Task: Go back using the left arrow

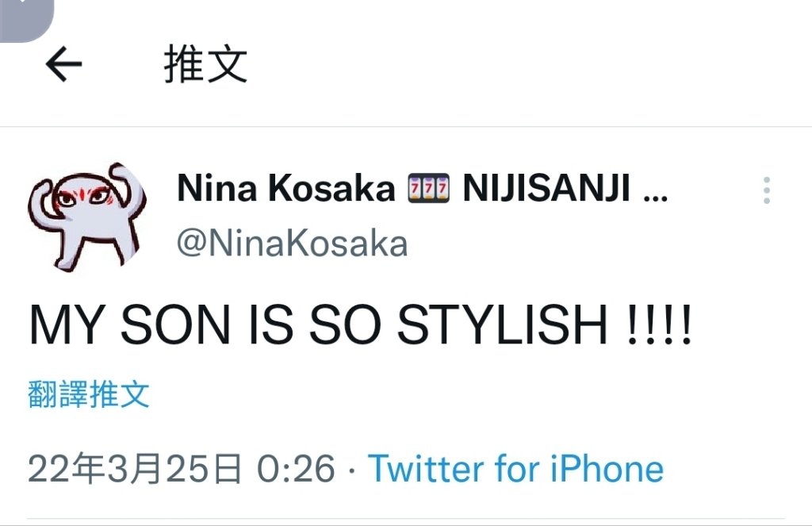Action: [x=63, y=64]
